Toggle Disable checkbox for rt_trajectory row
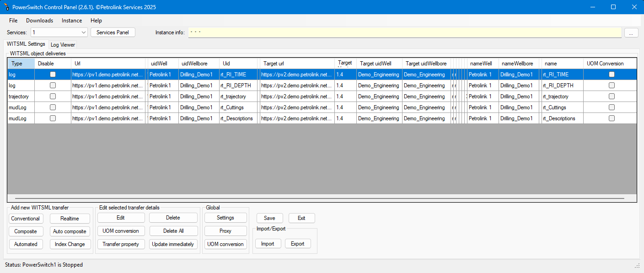The height and width of the screenshot is (273, 644). (x=53, y=96)
